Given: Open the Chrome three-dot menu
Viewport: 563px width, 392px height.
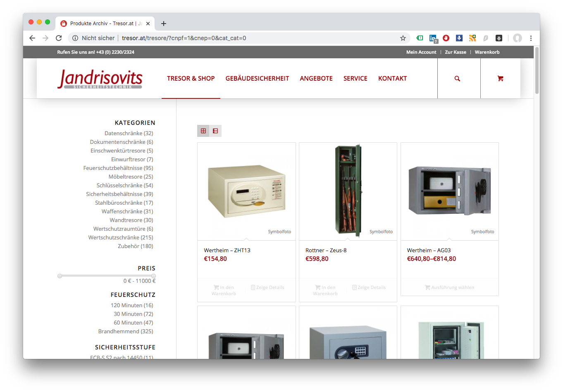Looking at the screenshot, I should pos(531,38).
